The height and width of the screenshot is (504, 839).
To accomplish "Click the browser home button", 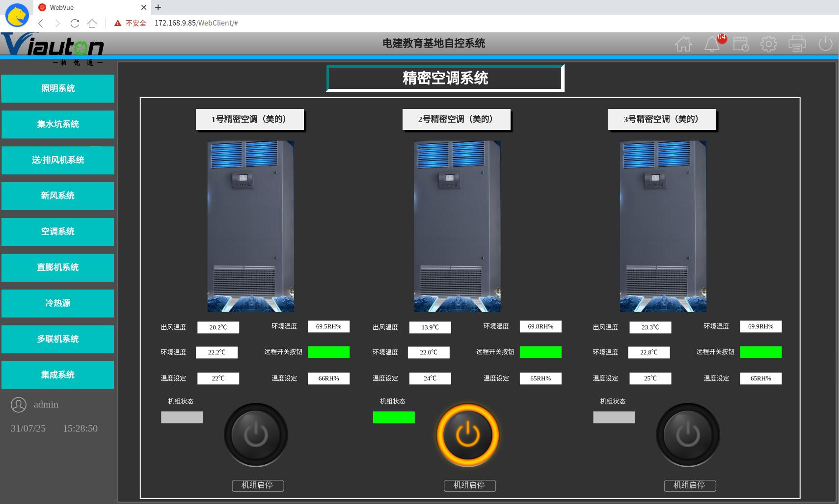I will coord(92,23).
